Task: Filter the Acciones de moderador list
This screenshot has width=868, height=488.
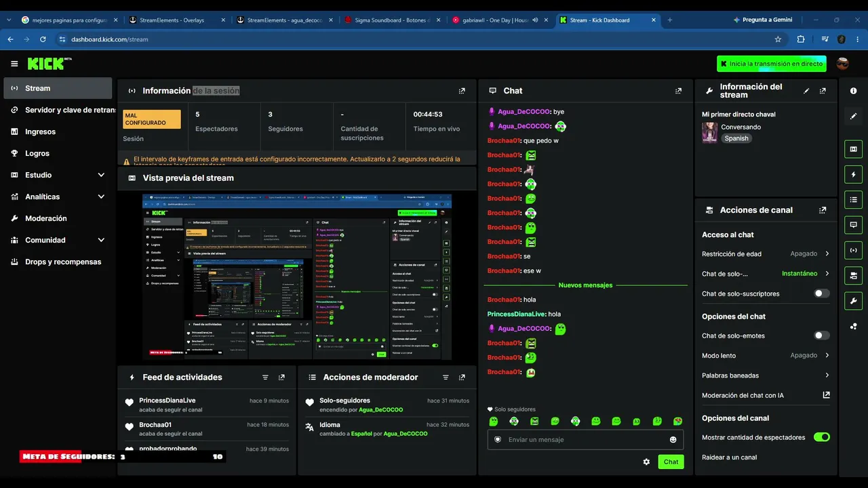Action: (446, 378)
